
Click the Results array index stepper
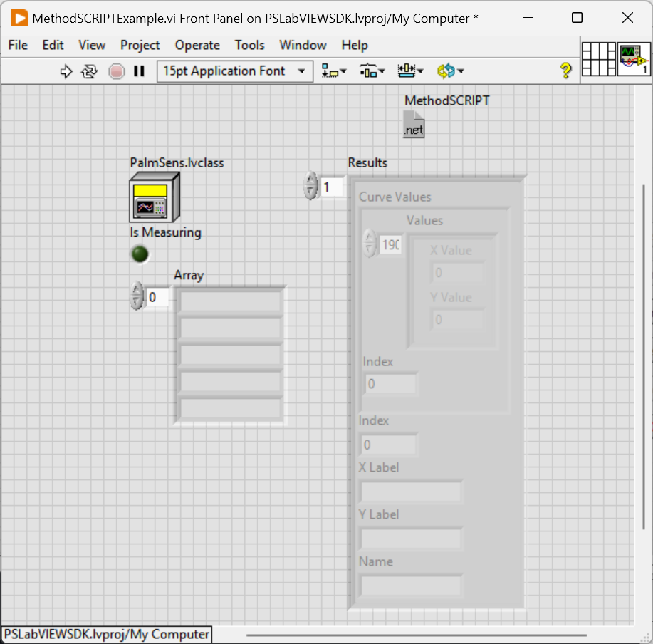coord(310,187)
